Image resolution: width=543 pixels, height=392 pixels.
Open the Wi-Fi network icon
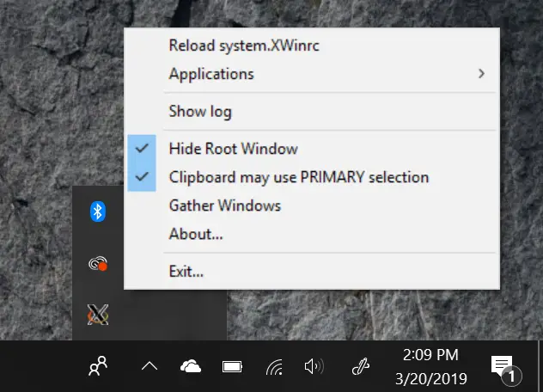coord(274,367)
